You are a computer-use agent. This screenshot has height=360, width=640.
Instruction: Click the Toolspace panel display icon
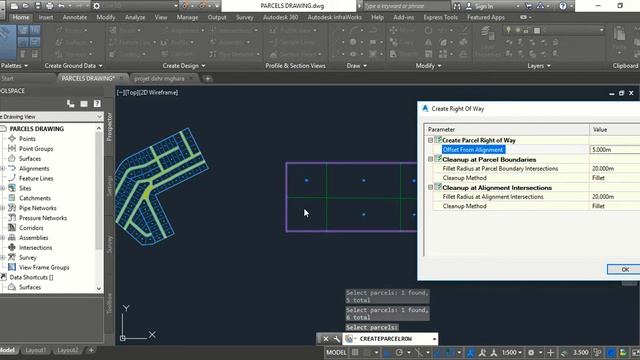(x=84, y=104)
